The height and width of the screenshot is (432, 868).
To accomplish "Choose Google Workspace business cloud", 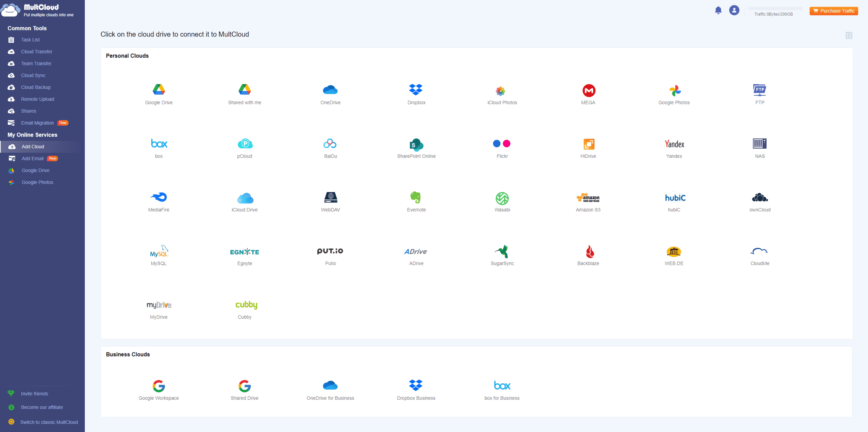I will (159, 385).
